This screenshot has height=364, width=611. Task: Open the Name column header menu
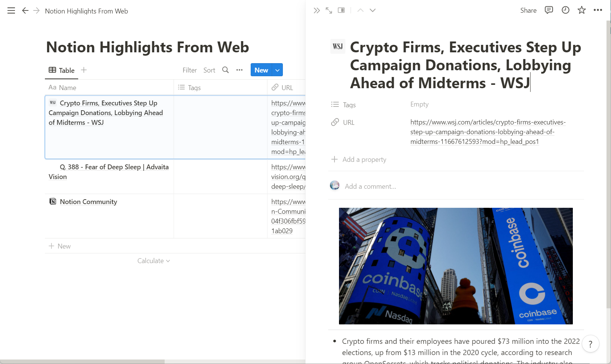(x=109, y=87)
